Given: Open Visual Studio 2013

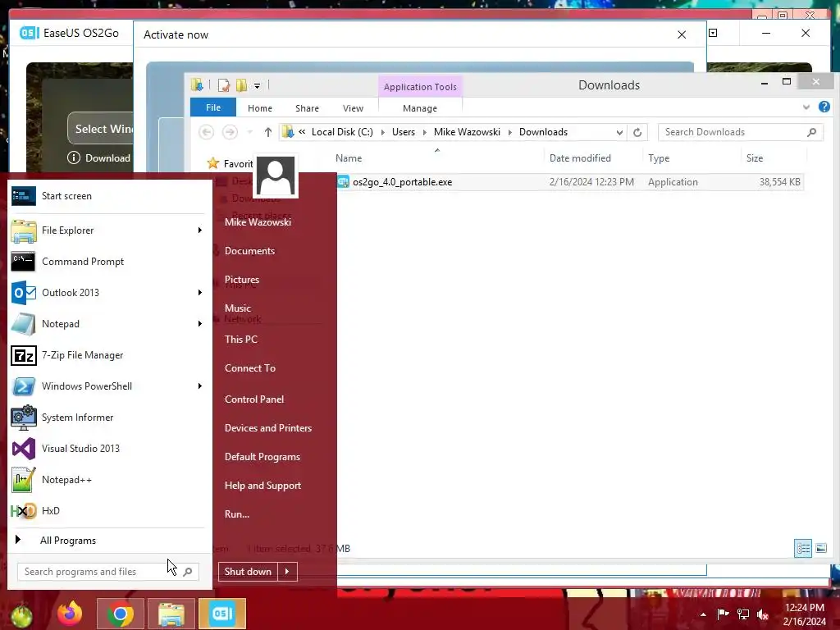Looking at the screenshot, I should coord(109,449).
